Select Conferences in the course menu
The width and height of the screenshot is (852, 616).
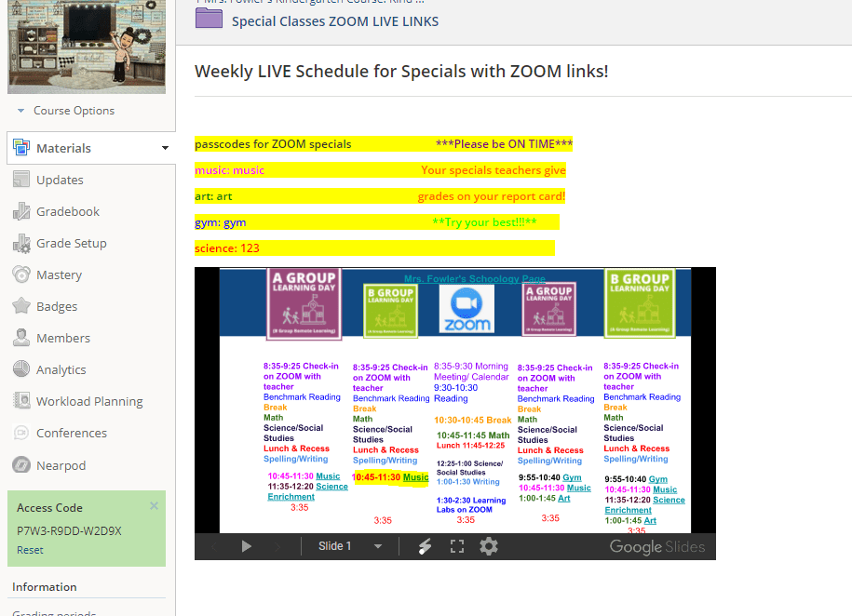point(71,433)
